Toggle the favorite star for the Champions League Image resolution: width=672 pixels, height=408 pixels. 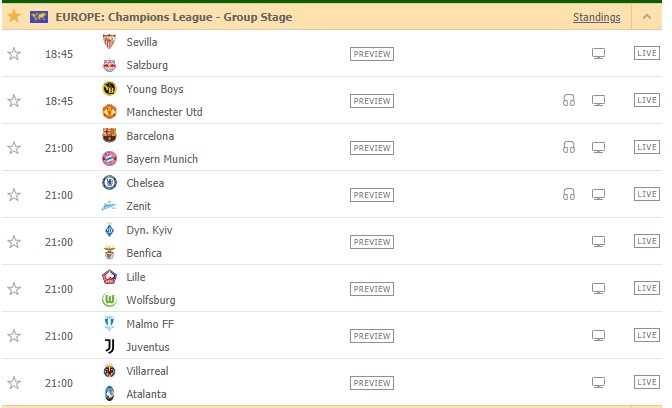(x=14, y=16)
